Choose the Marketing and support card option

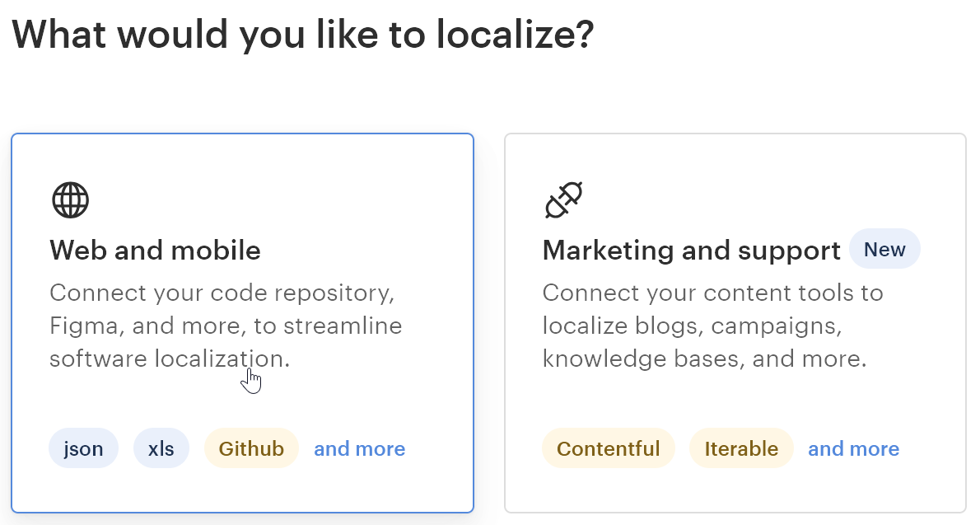click(735, 396)
